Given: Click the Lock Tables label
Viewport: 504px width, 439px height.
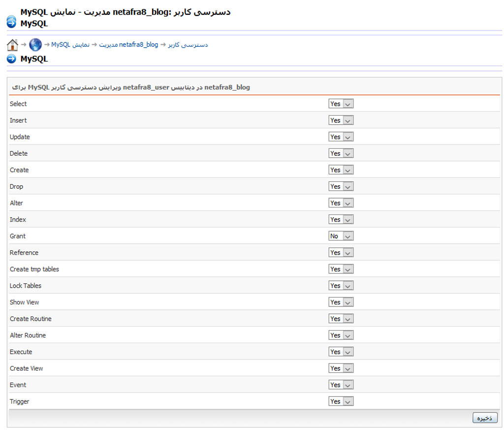Looking at the screenshot, I should click(26, 285).
